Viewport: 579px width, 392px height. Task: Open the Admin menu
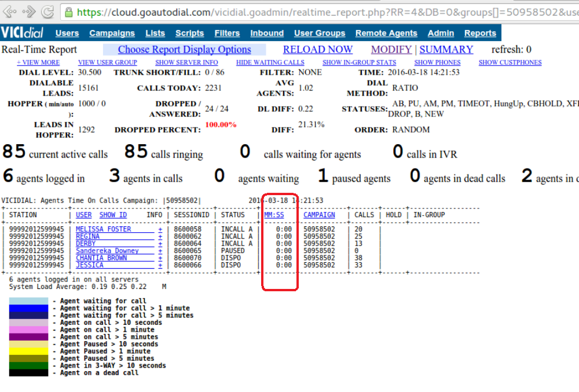coord(441,33)
